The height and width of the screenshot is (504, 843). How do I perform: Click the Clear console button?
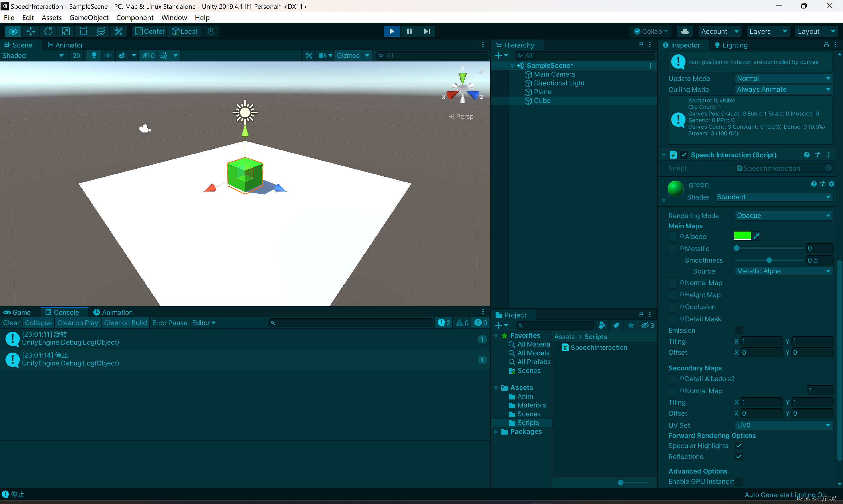pyautogui.click(x=11, y=323)
